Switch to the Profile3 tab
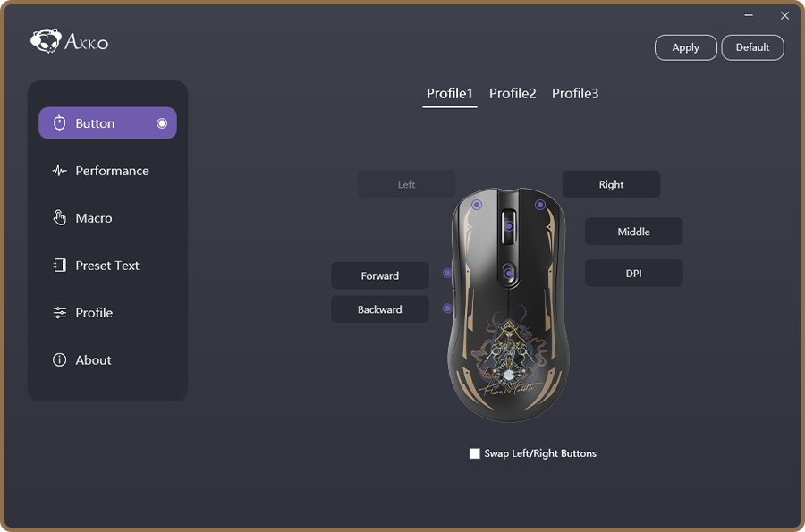The height and width of the screenshot is (532, 805). (575, 93)
